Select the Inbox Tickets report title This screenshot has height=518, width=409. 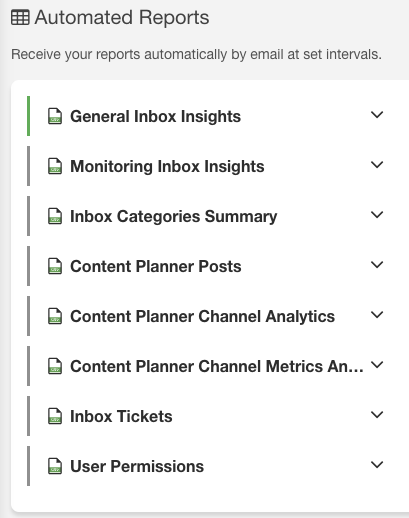121,416
